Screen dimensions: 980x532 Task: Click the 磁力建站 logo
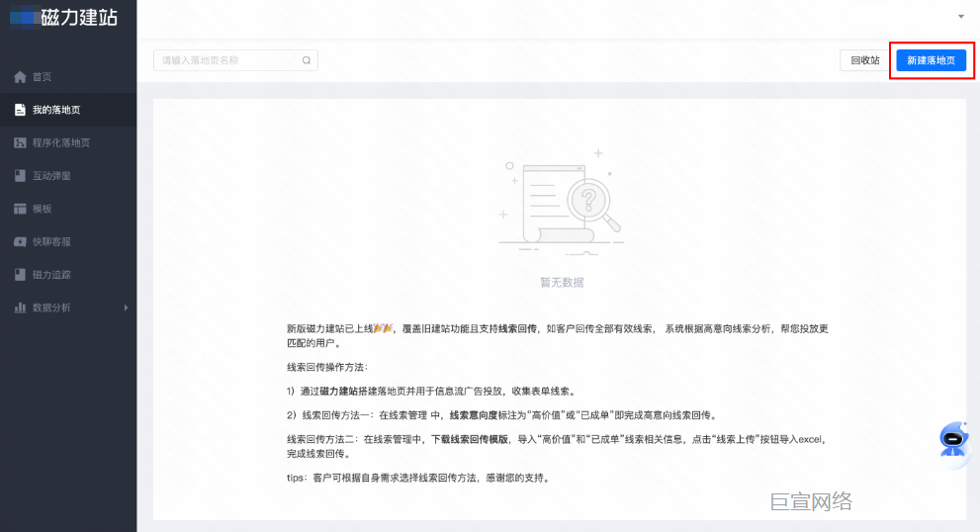pos(63,18)
